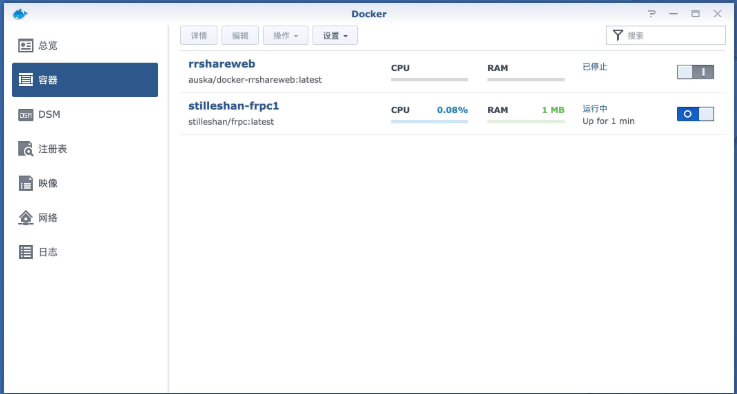
Task: Select the 容器 container section
Action: tap(85, 80)
